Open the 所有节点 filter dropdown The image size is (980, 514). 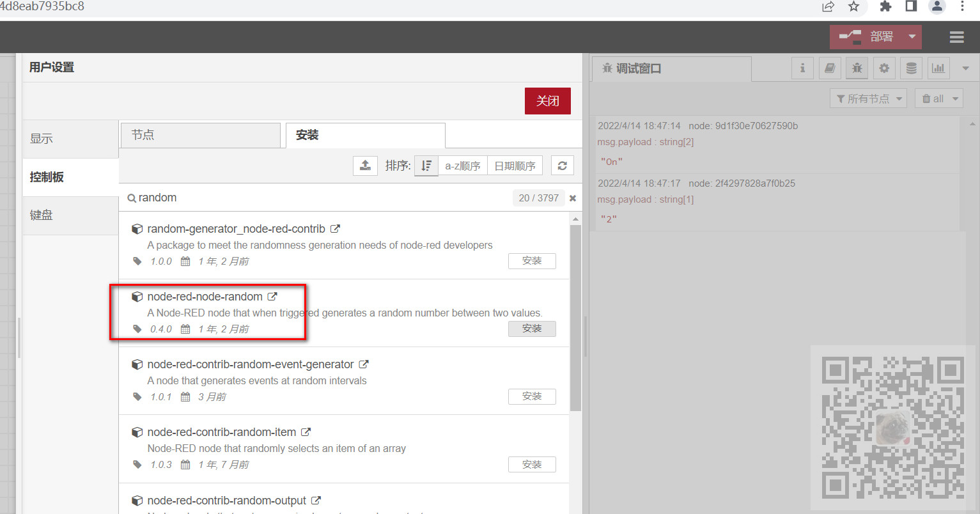tap(869, 98)
